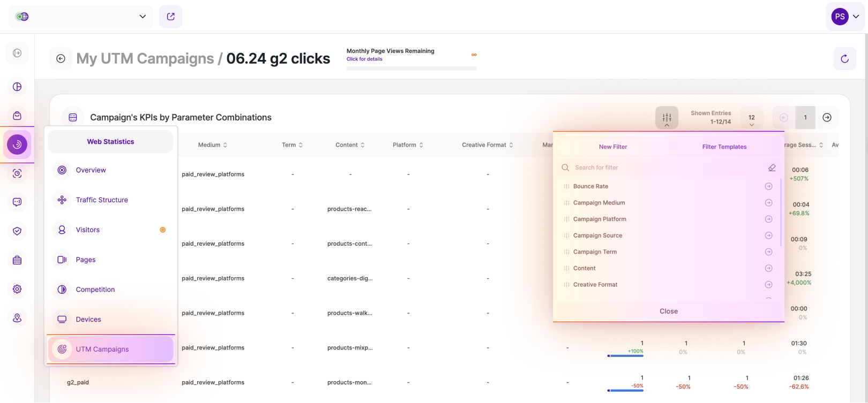Sort table by Platform column
Image resolution: width=868 pixels, height=403 pixels.
pyautogui.click(x=408, y=145)
